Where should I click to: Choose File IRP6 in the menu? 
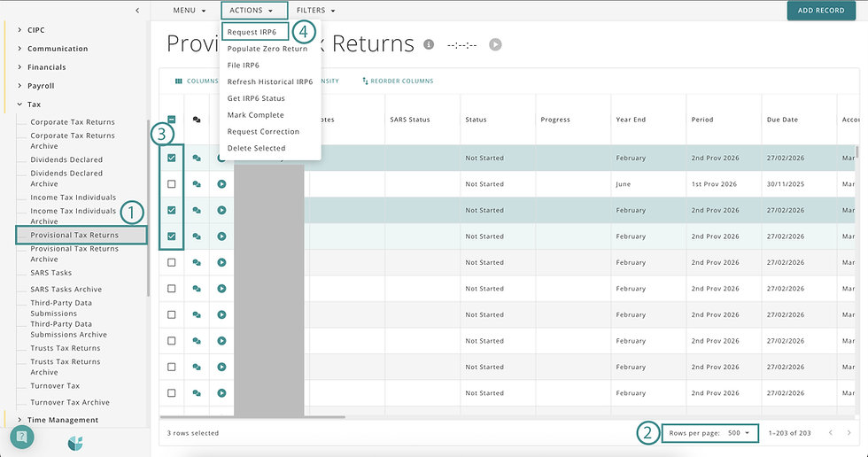(243, 66)
